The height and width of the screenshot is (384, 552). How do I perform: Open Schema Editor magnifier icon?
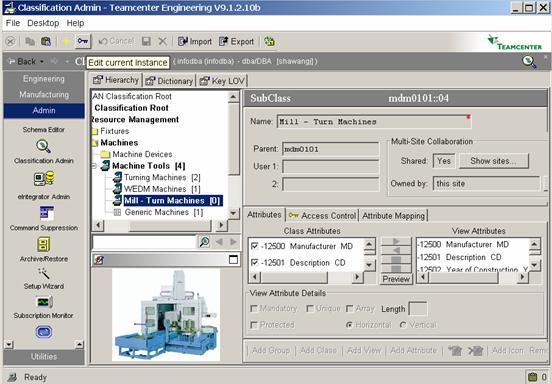[43, 146]
